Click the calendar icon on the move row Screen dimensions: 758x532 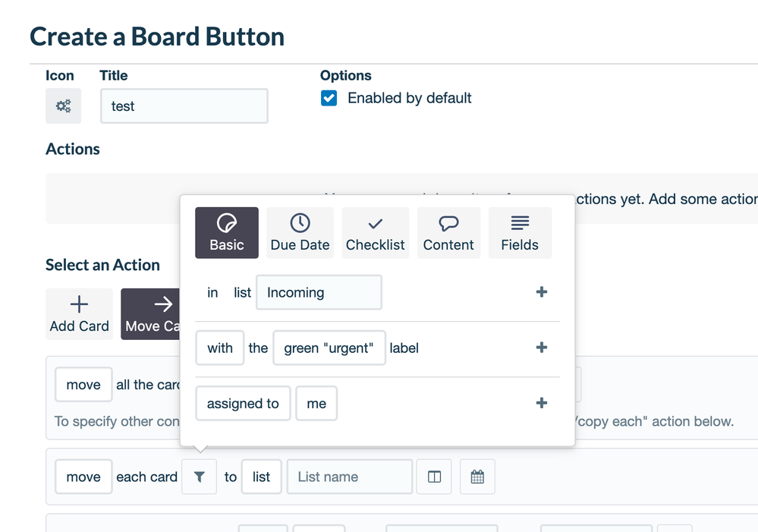click(x=477, y=477)
